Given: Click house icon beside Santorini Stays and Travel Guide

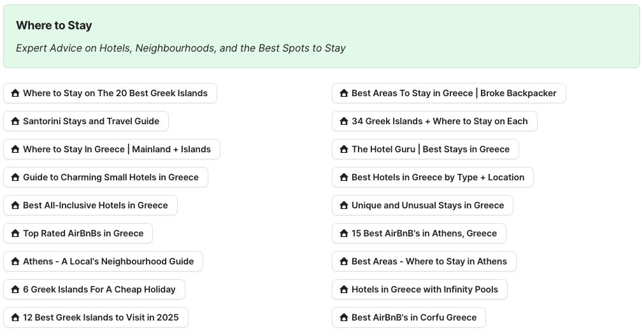Looking at the screenshot, I should point(15,121).
